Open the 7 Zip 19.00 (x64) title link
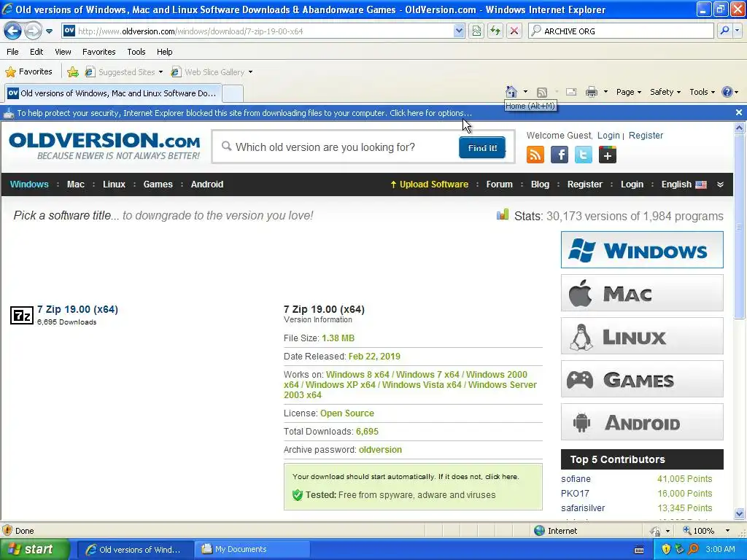 (x=77, y=309)
